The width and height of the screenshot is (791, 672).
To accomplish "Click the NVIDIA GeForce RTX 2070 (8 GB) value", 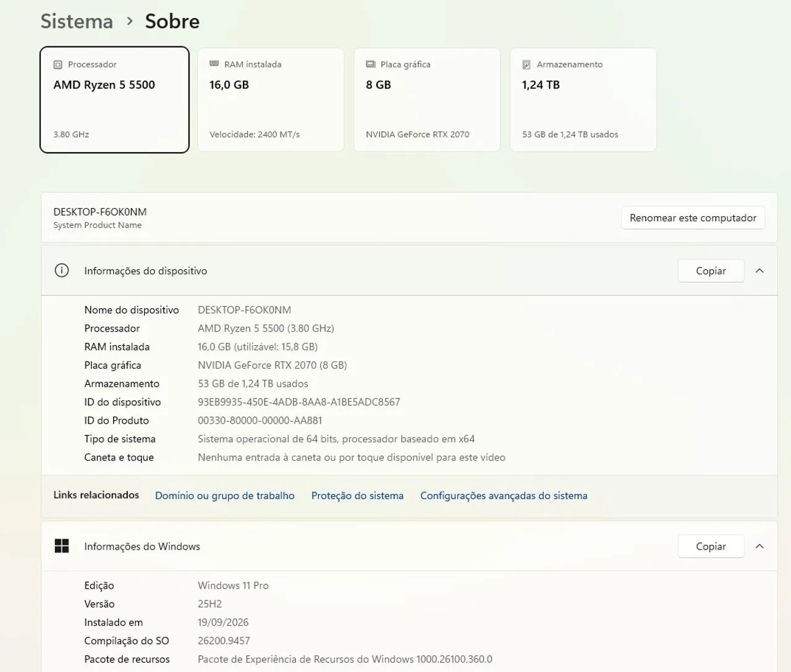I will [x=273, y=365].
